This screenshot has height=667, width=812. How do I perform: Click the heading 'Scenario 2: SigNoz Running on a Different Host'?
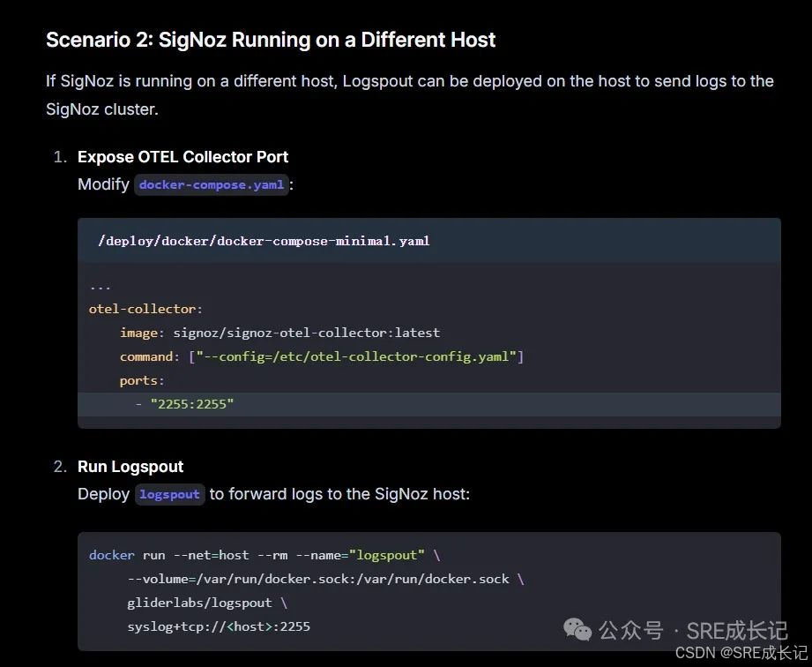coord(271,40)
